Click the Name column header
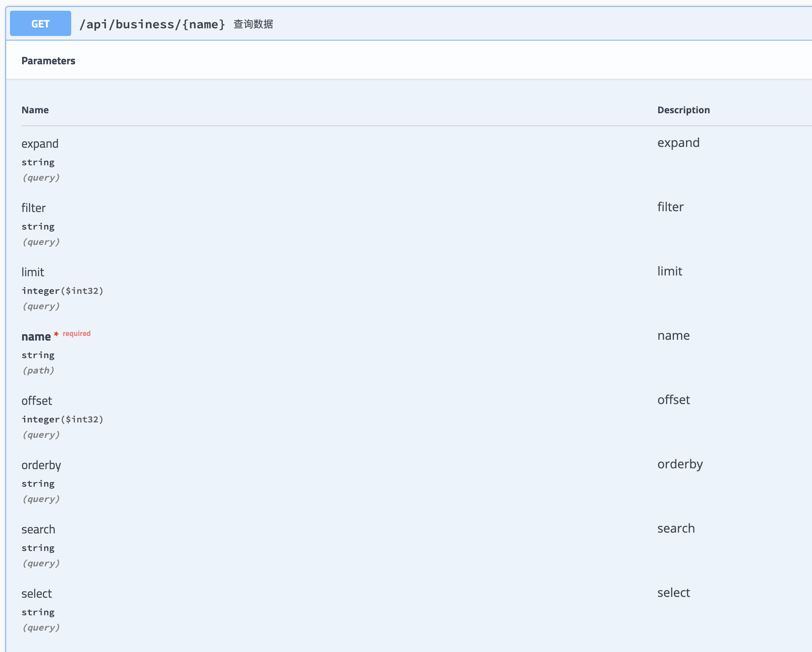 (35, 110)
